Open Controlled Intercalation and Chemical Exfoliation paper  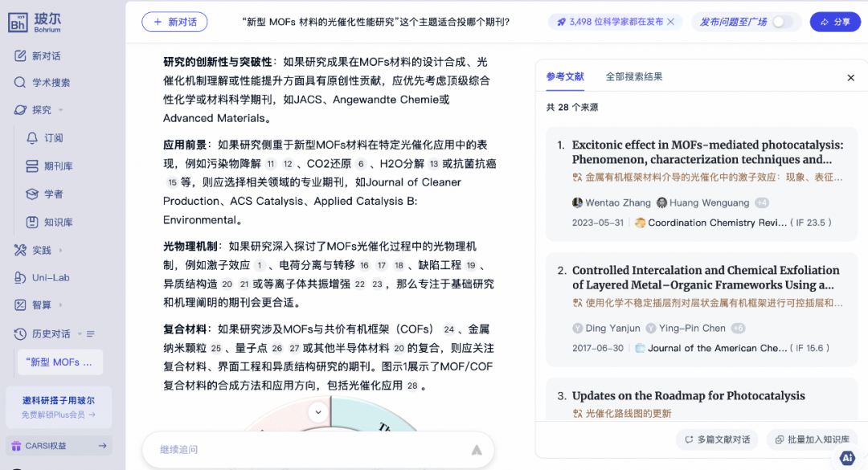(x=706, y=278)
